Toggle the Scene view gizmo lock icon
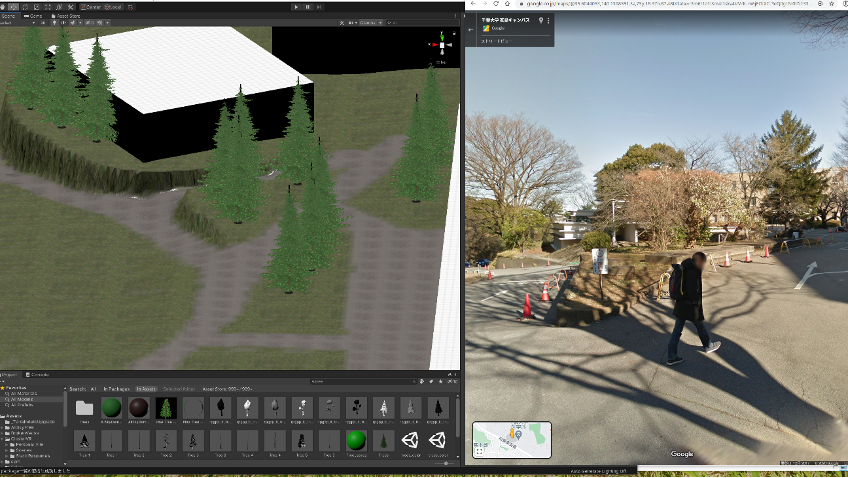Viewport: 848px width, 478px height. coord(454,34)
